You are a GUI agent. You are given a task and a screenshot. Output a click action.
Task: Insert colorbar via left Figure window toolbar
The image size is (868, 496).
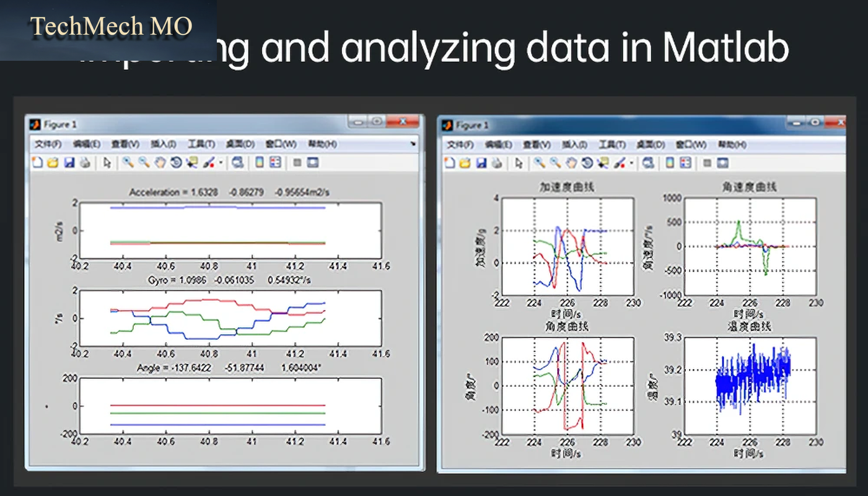point(260,162)
